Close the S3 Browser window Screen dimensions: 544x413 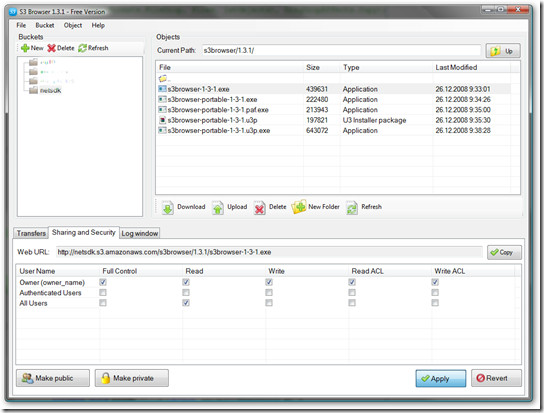pyautogui.click(x=518, y=9)
